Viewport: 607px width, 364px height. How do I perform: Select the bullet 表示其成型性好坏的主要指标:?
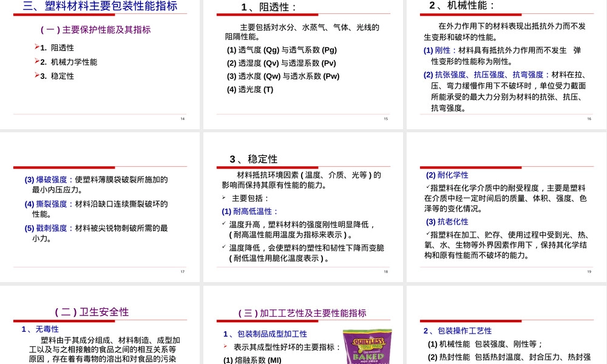pos(282,347)
